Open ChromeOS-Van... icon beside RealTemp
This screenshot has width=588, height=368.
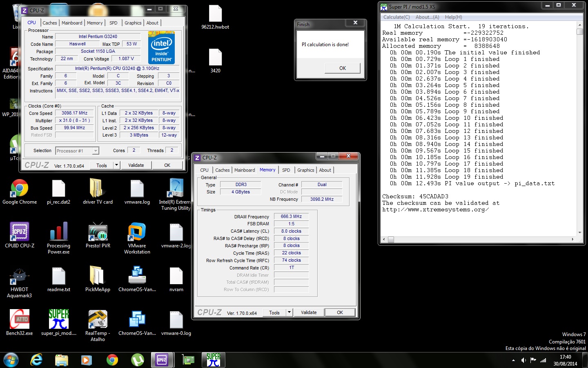pos(137,323)
